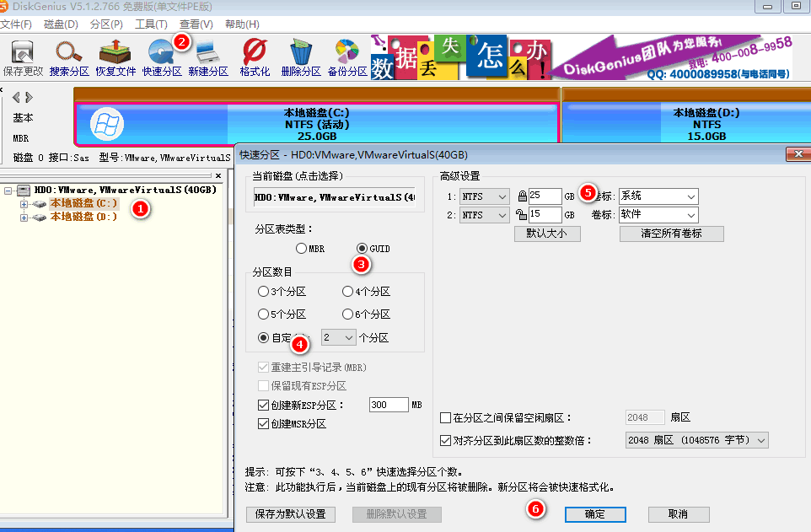811x532 pixels.
Task: Click the 格式化 (Format) toolbar icon
Action: (254, 52)
